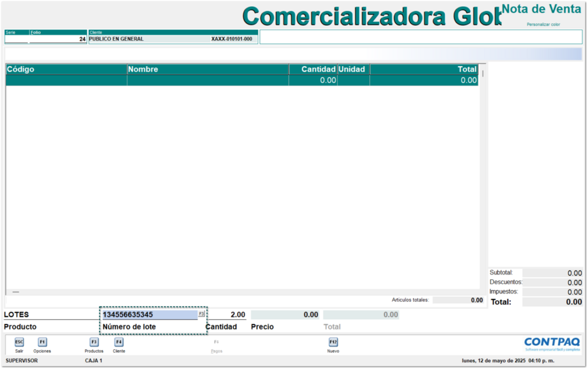Select the highlighted empty product row
This screenshot has height=369, width=588.
(x=242, y=80)
